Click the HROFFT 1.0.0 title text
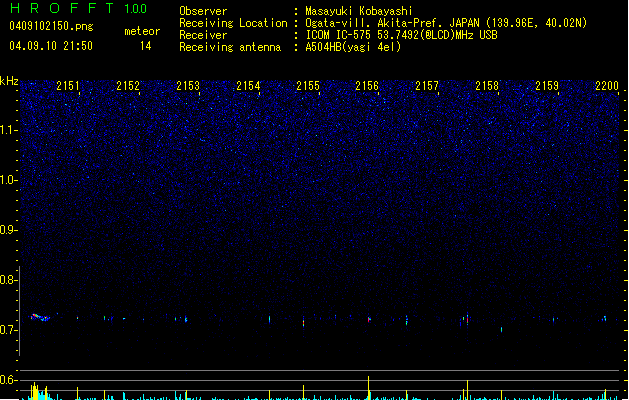The image size is (629, 400). click(79, 8)
